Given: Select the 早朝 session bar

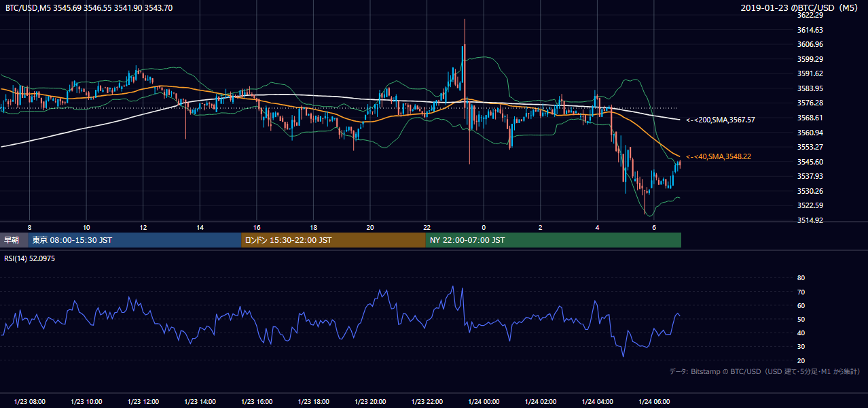Looking at the screenshot, I should tap(14, 240).
